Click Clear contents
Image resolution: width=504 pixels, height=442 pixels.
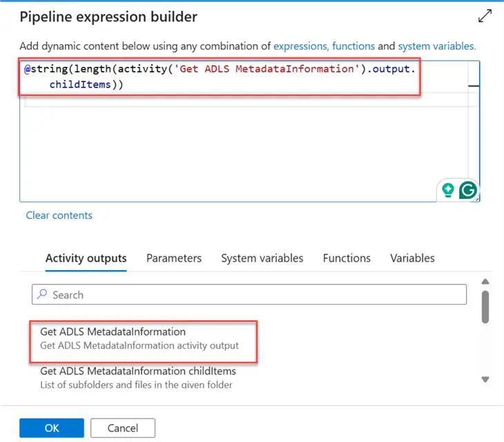59,215
